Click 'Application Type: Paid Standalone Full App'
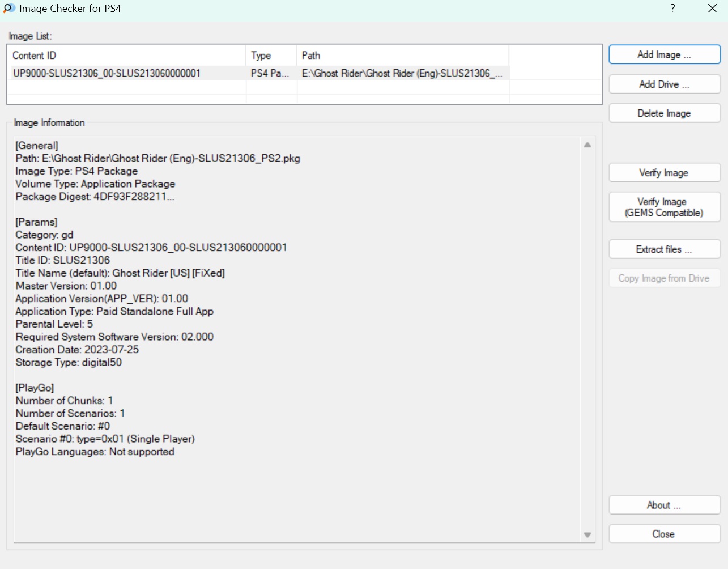728x569 pixels. click(x=114, y=311)
